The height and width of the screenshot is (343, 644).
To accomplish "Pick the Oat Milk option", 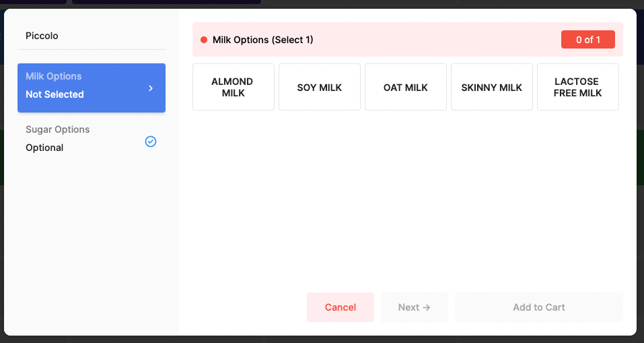I will (x=406, y=87).
